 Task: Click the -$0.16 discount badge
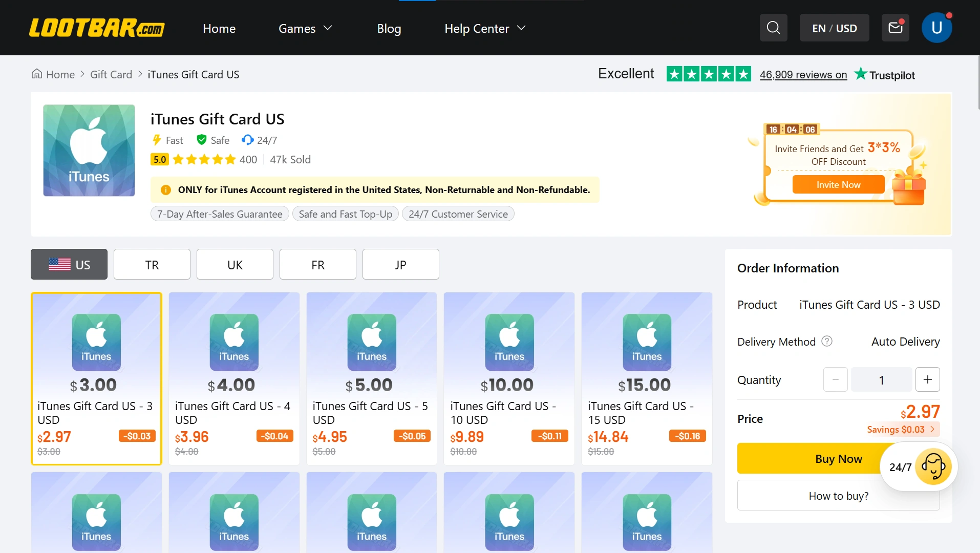688,436
